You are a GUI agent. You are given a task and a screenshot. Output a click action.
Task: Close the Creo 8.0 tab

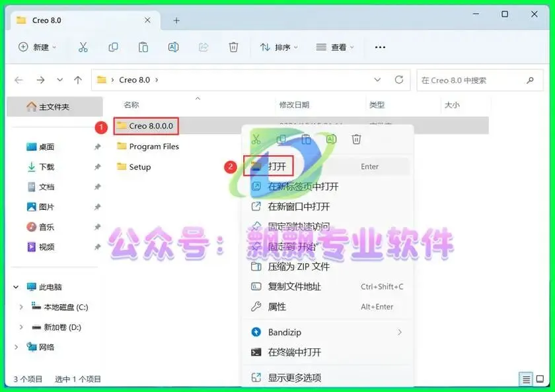(147, 20)
